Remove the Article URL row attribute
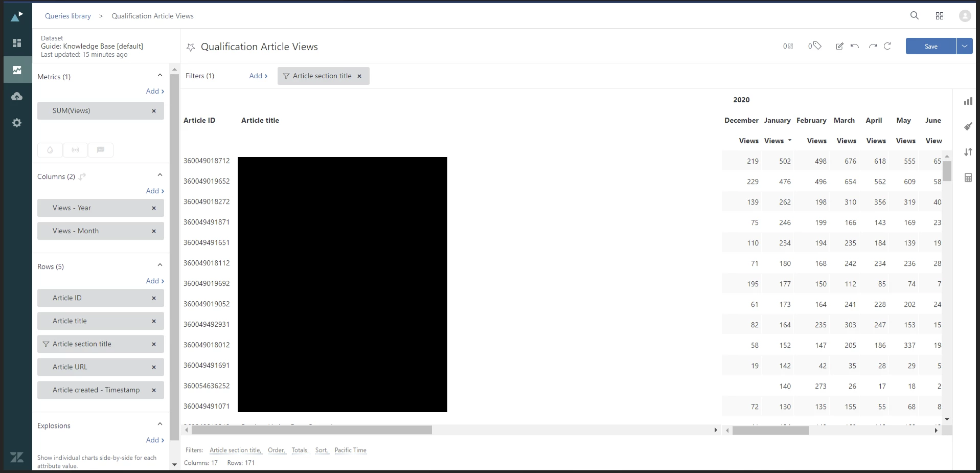980x473 pixels. pyautogui.click(x=154, y=367)
